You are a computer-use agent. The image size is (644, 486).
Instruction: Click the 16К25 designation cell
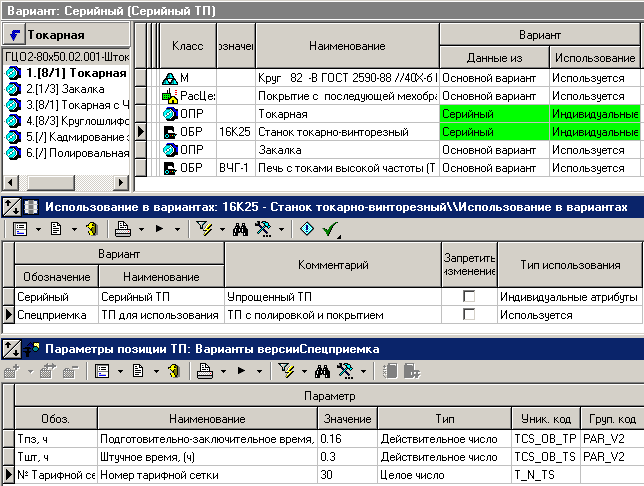236,132
